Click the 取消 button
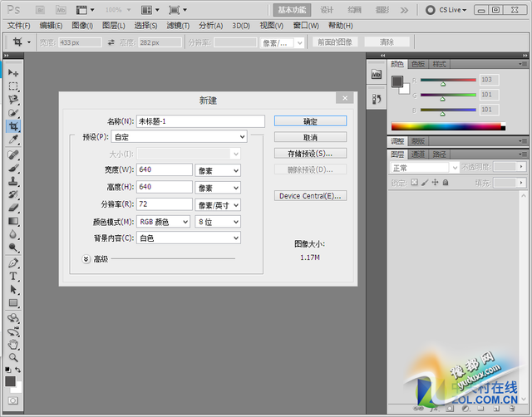The height and width of the screenshot is (417, 532). pos(310,137)
